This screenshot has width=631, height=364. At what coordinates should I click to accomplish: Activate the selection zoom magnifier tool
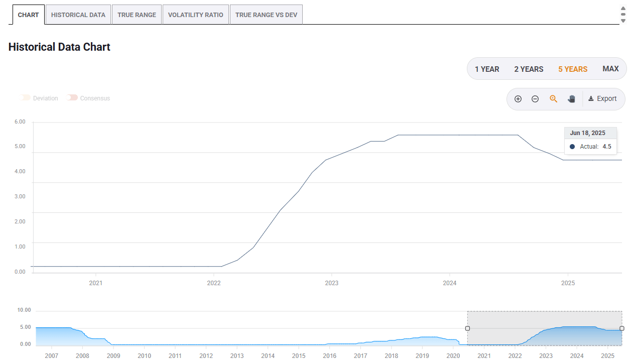(553, 99)
